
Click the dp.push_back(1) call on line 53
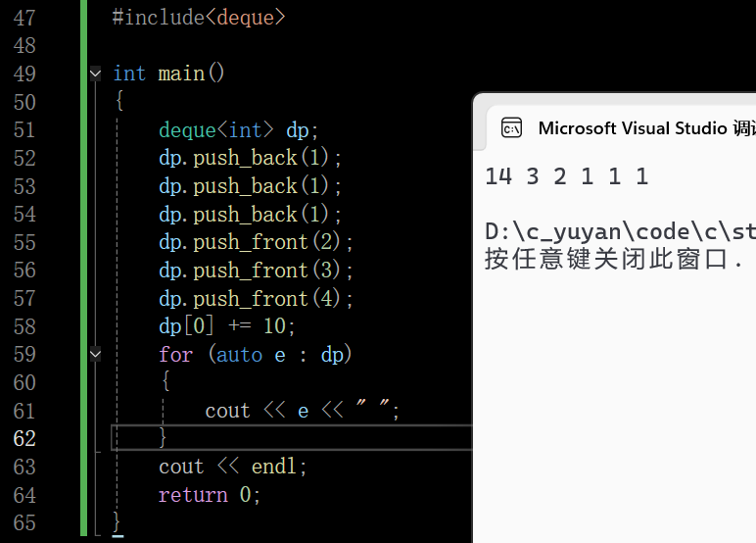[x=250, y=186]
